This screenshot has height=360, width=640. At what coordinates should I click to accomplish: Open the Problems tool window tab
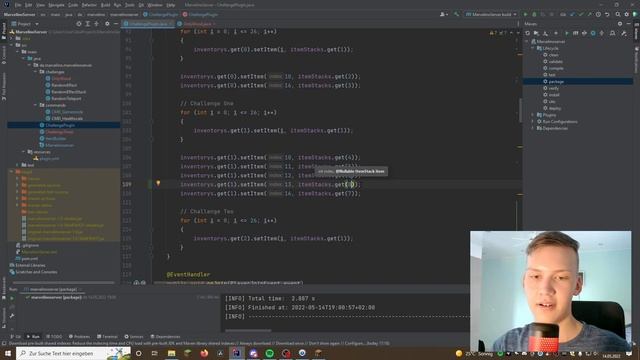point(79,337)
